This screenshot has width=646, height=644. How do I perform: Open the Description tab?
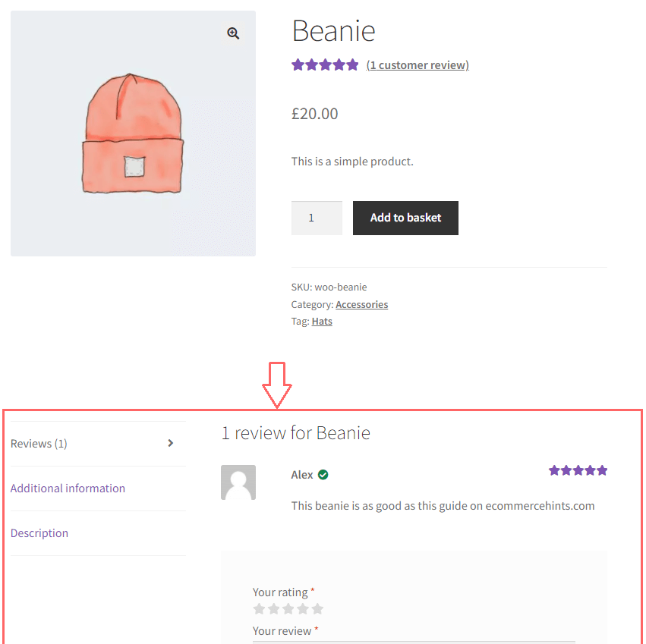(39, 532)
